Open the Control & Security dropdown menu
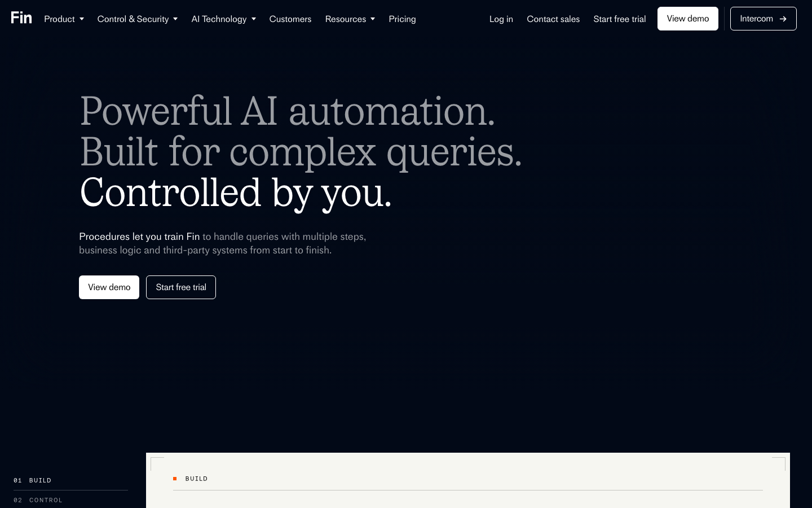 (x=138, y=19)
